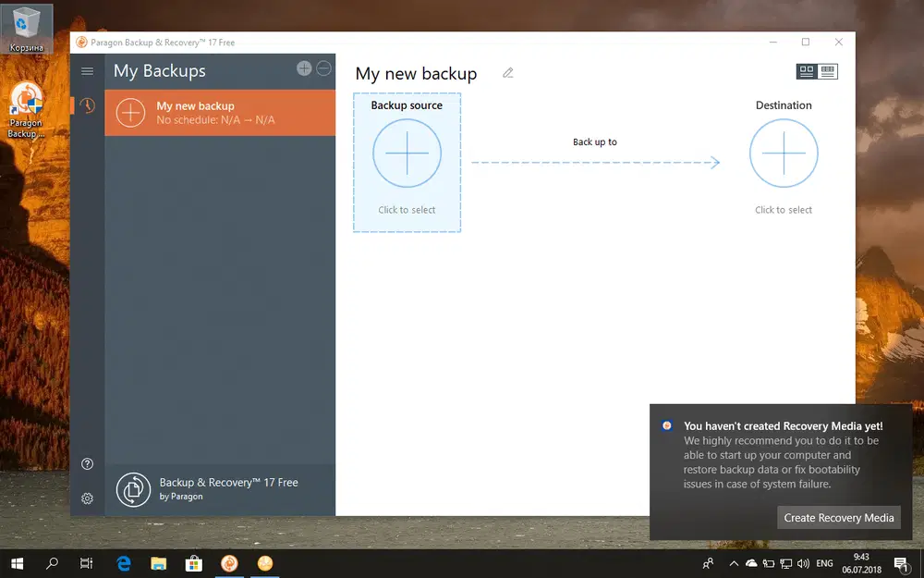
Task: Open the Recycle Bin desktop icon
Action: pyautogui.click(x=27, y=29)
